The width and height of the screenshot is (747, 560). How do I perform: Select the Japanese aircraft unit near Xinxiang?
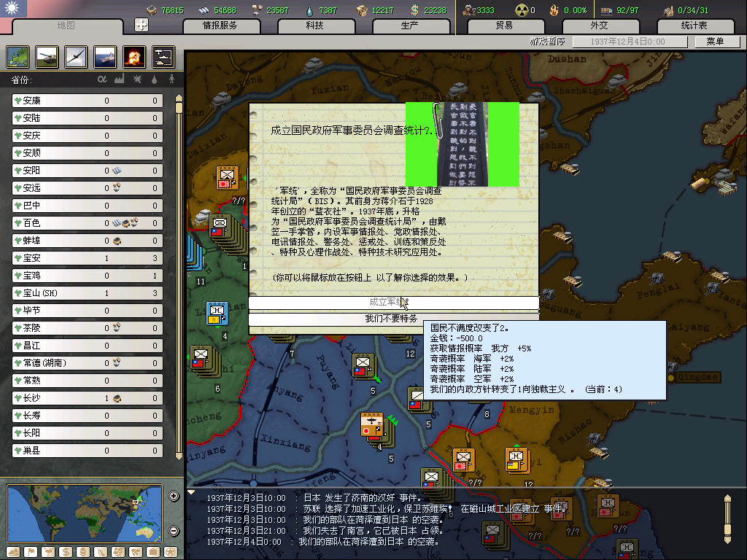(x=373, y=425)
